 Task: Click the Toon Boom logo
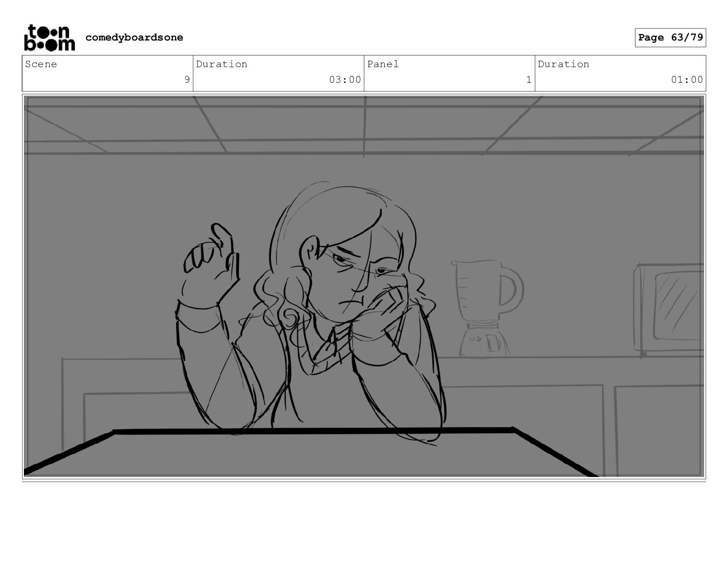(49, 38)
